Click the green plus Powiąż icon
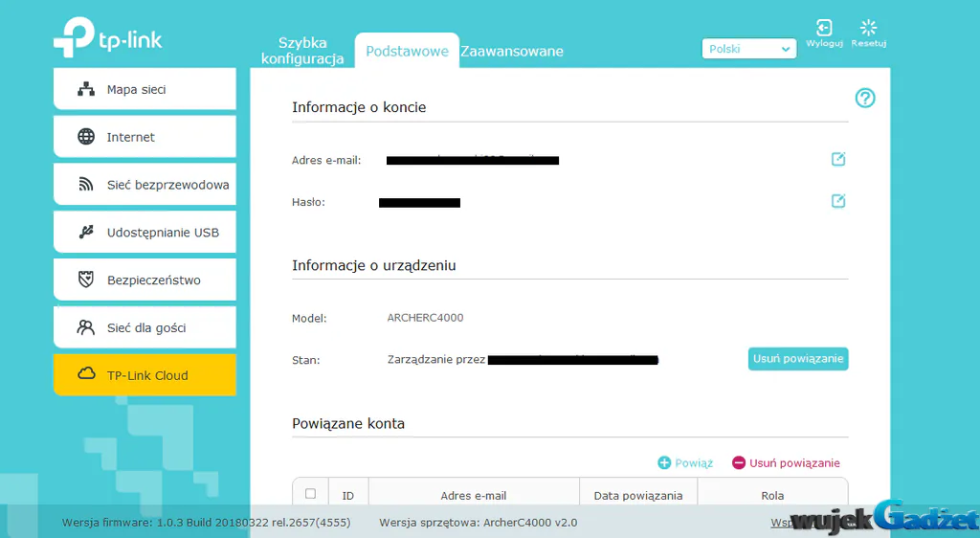Screen dimensions: 980x538 coord(664,463)
